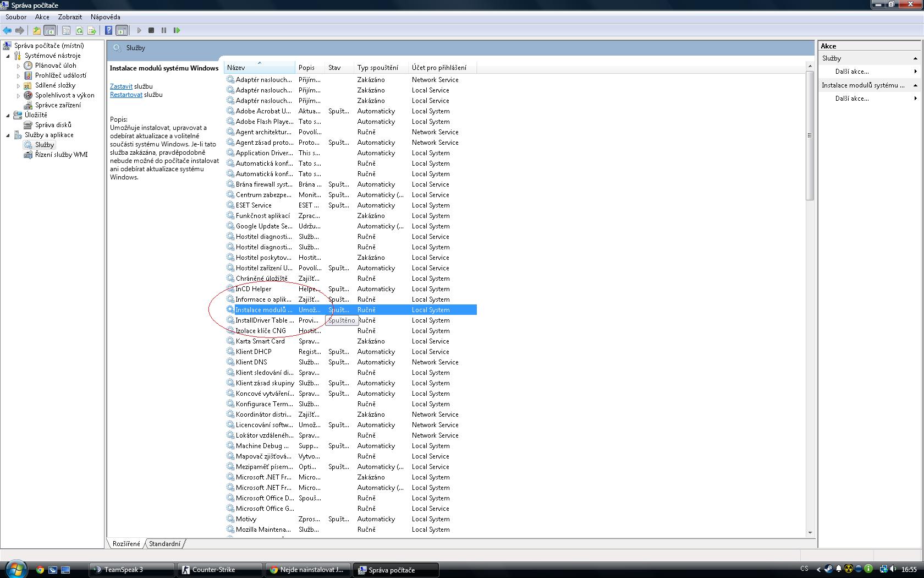This screenshot has width=924, height=578.
Task: Select the Motivy service row
Action: tap(350, 519)
